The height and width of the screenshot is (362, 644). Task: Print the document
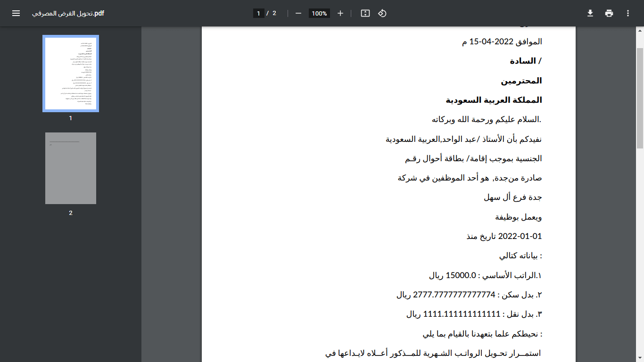pyautogui.click(x=609, y=13)
